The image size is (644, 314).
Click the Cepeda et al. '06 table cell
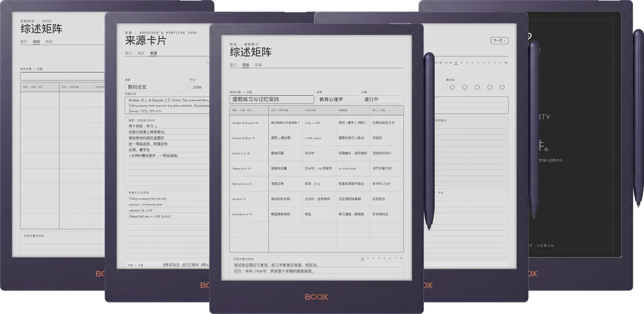tap(249, 153)
